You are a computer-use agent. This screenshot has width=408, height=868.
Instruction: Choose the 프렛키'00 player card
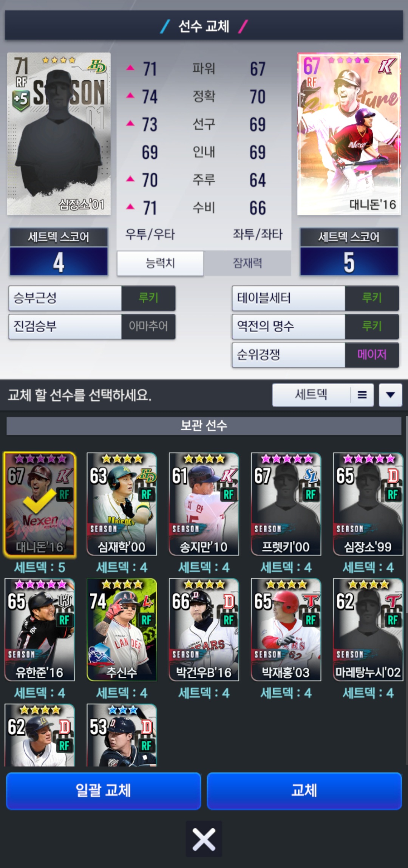pos(286,504)
